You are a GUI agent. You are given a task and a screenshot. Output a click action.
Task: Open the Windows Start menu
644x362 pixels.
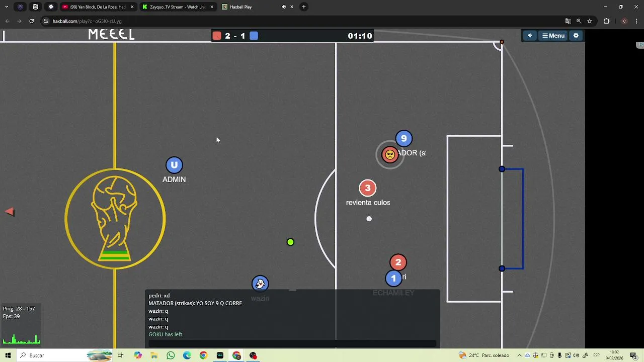pos(8,355)
